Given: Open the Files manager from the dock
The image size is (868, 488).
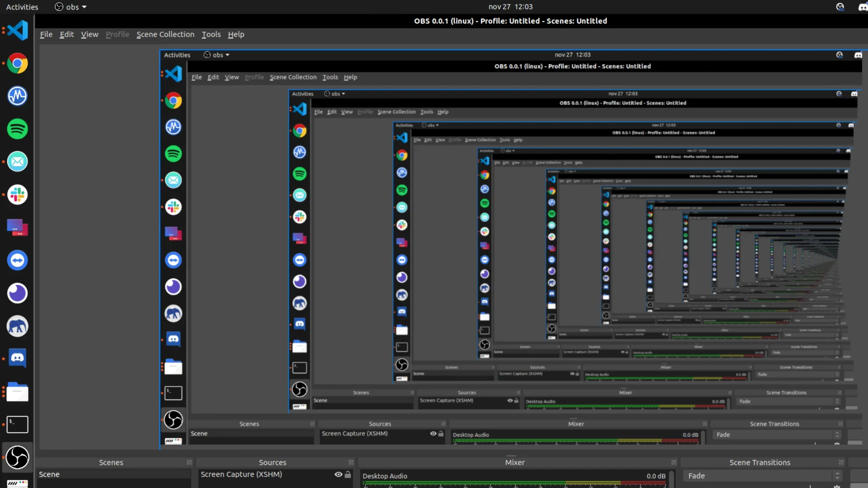Looking at the screenshot, I should click(17, 392).
